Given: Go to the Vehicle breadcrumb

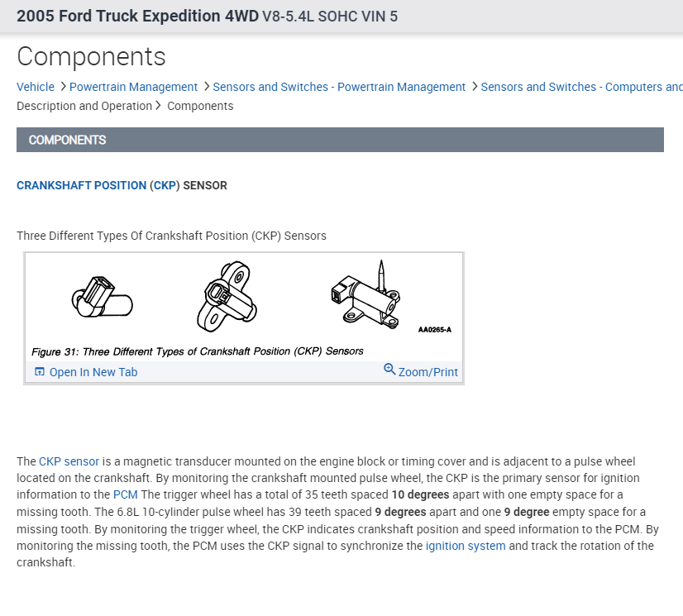Looking at the screenshot, I should (x=36, y=87).
